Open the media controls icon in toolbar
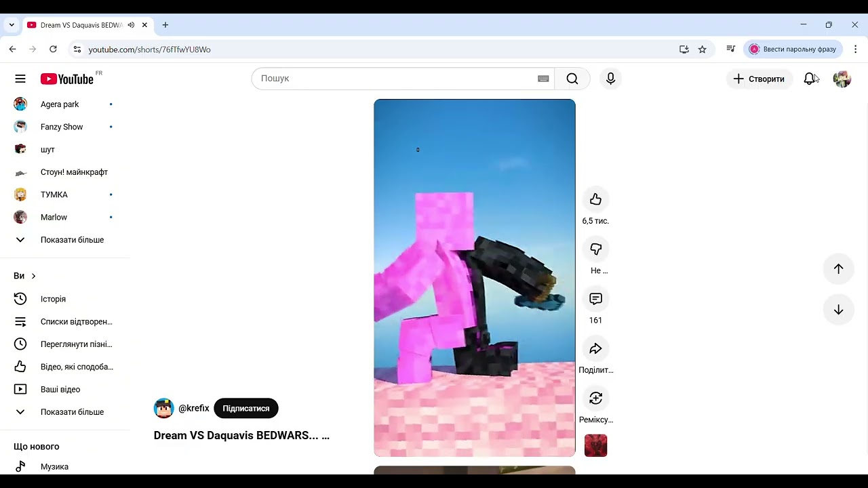Image resolution: width=868 pixels, height=488 pixels. pyautogui.click(x=730, y=49)
